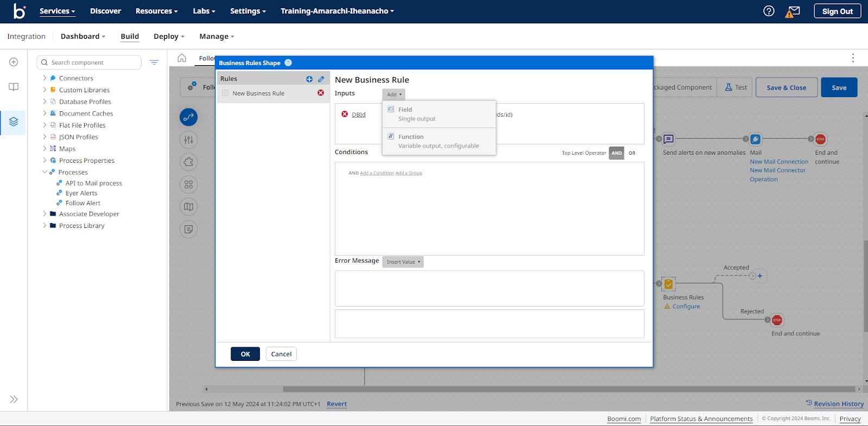Click the blue Save button
Screen dimensions: 868x426
(839, 87)
